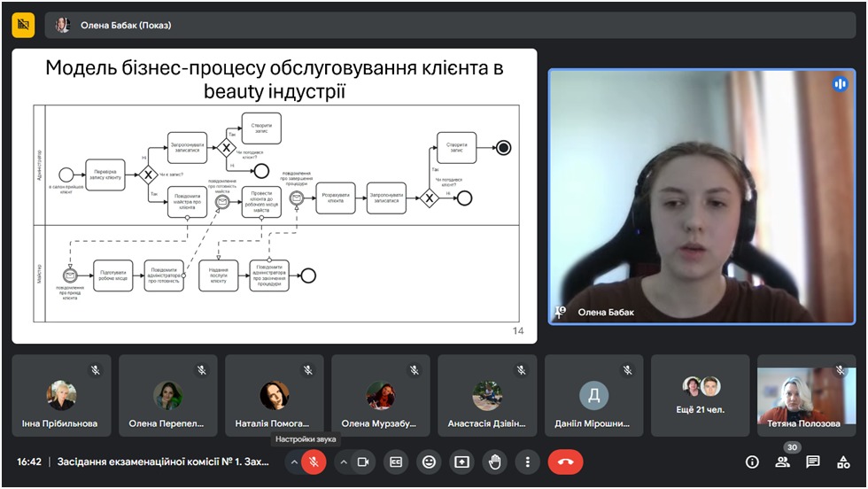This screenshot has height=489, width=868.
Task: Click the present screen icon
Action: point(461,462)
